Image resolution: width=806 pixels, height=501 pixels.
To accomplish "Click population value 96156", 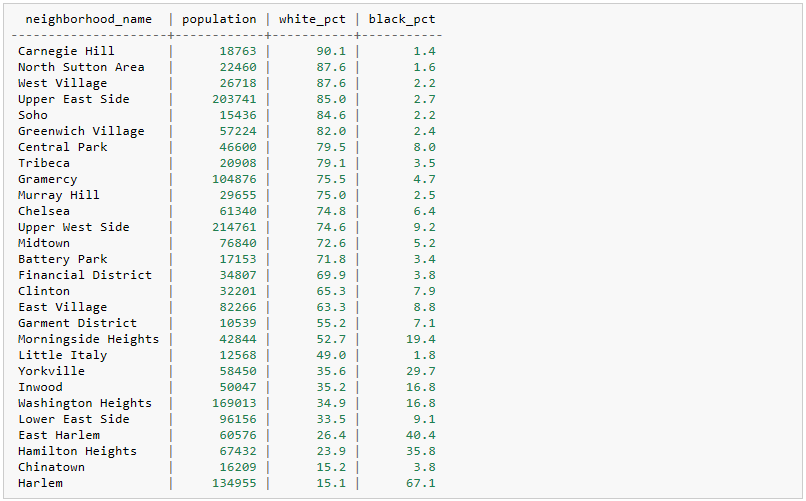I will [x=238, y=419].
